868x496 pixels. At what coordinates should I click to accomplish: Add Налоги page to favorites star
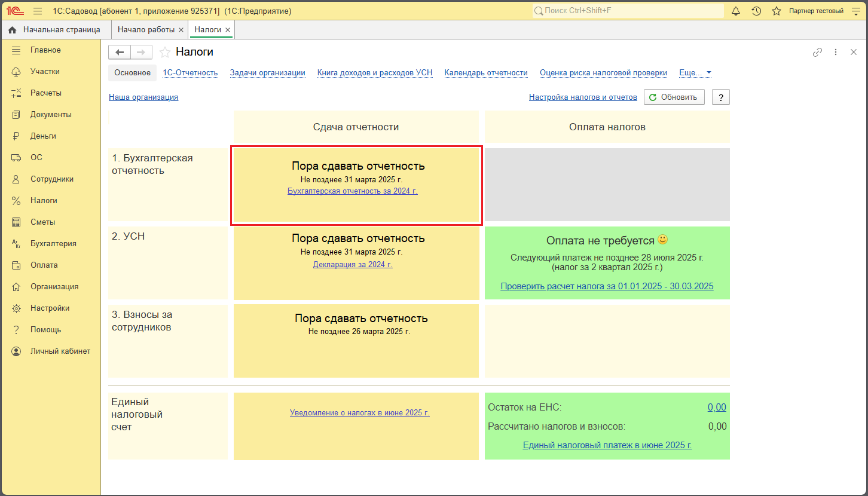click(x=165, y=53)
